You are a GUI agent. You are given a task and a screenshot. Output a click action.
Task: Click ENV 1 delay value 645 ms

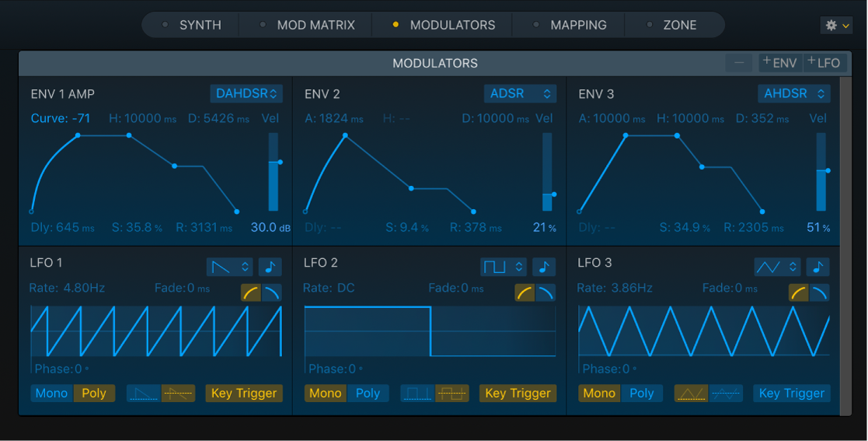pos(62,228)
